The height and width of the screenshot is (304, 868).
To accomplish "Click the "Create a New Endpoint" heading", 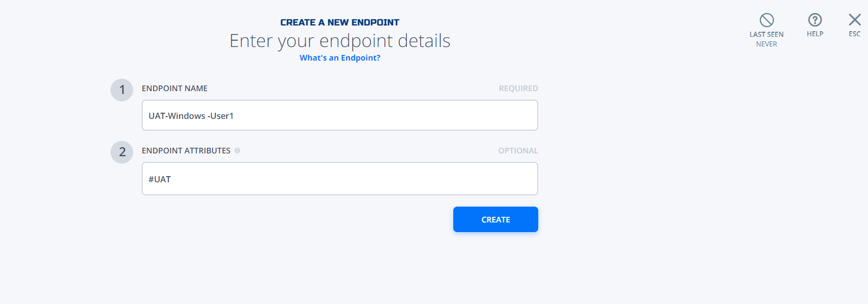I will (340, 23).
